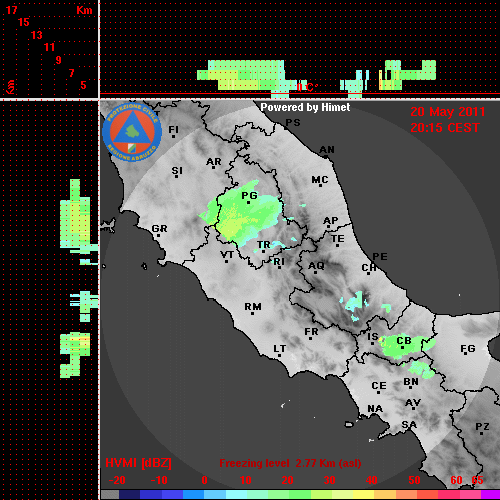Viewport: 500px width, 500px height.
Task: Click the 'Powered by Himet' caption
Action: 305,107
